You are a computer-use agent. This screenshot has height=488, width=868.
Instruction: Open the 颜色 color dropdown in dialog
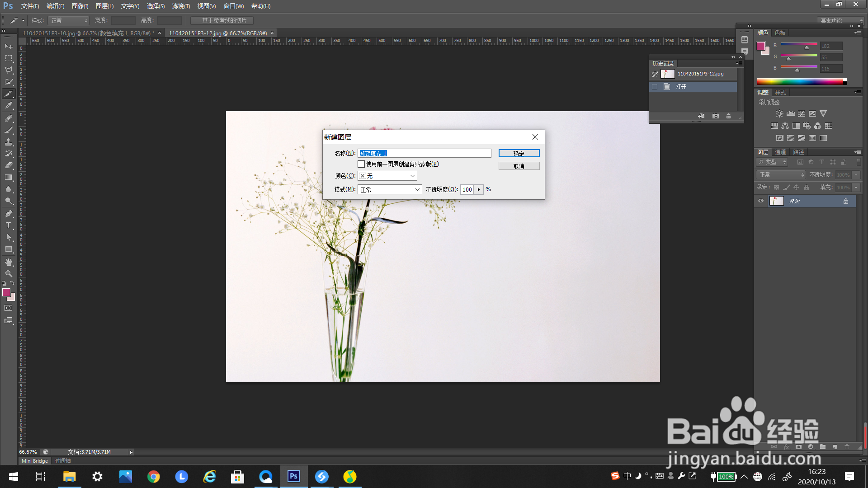click(x=387, y=176)
